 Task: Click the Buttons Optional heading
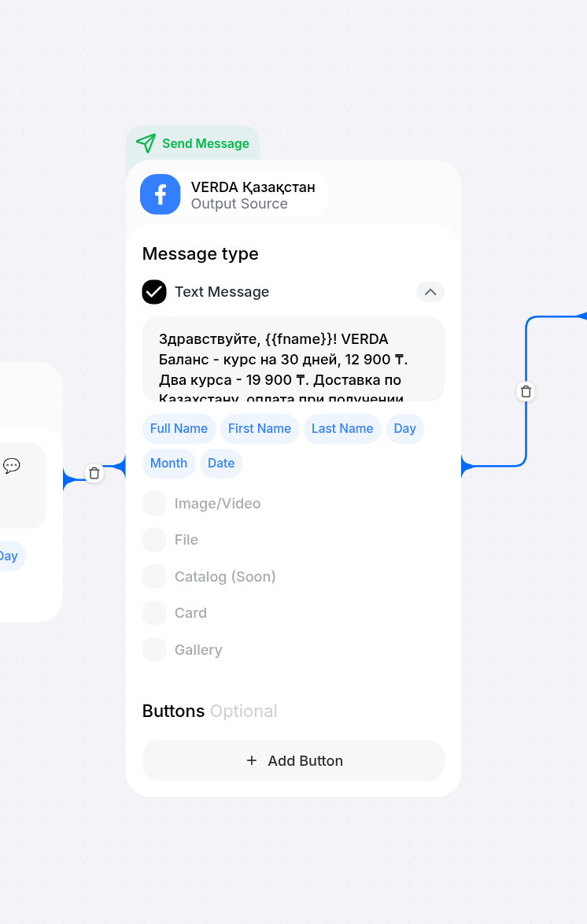pyautogui.click(x=209, y=711)
